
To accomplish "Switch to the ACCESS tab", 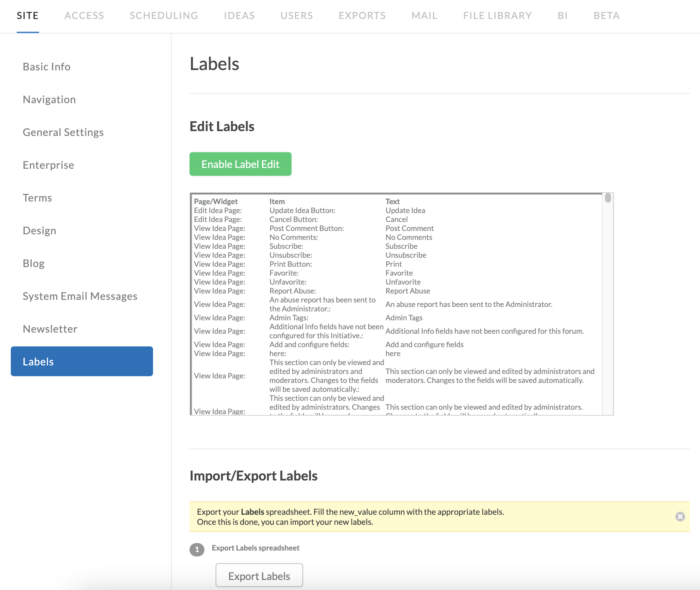I will click(x=84, y=16).
